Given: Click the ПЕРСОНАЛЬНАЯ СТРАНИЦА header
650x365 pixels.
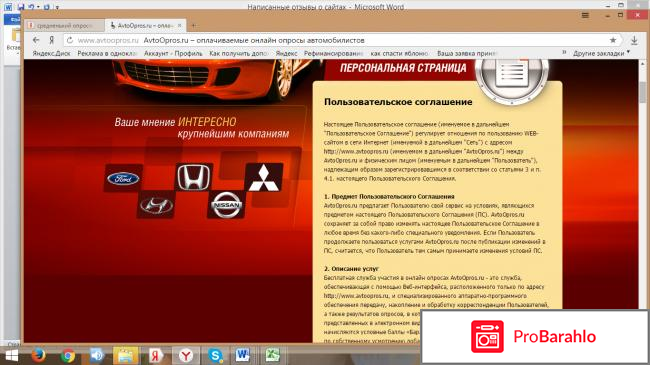Looking at the screenshot, I should click(403, 68).
